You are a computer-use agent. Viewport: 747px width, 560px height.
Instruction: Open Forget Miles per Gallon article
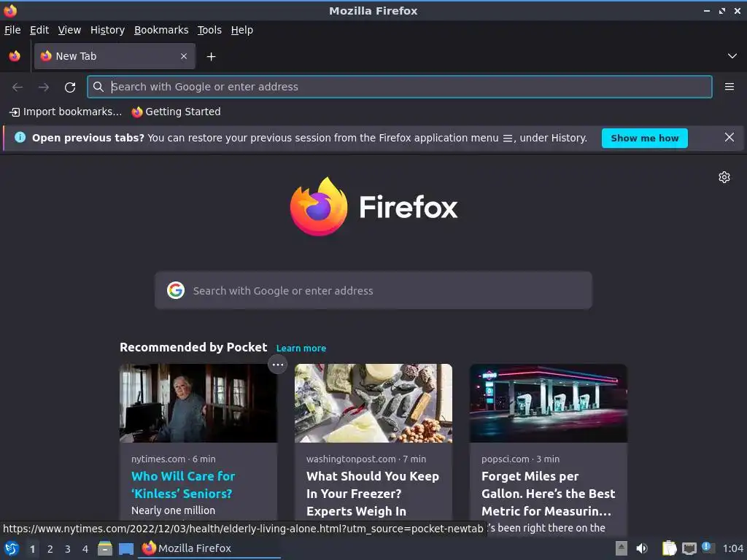pyautogui.click(x=549, y=494)
